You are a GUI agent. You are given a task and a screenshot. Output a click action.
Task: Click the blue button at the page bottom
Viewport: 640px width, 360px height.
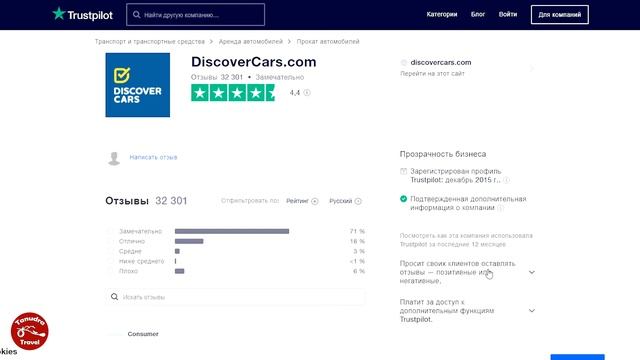pos(578,357)
